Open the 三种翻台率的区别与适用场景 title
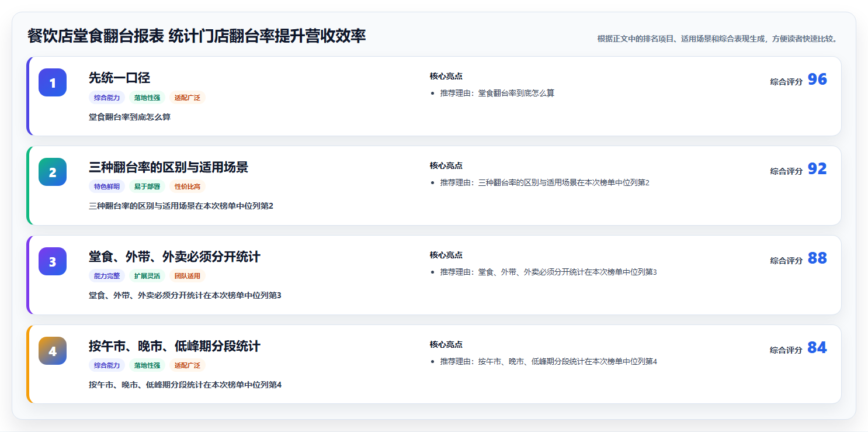The width and height of the screenshot is (868, 432). coord(168,167)
